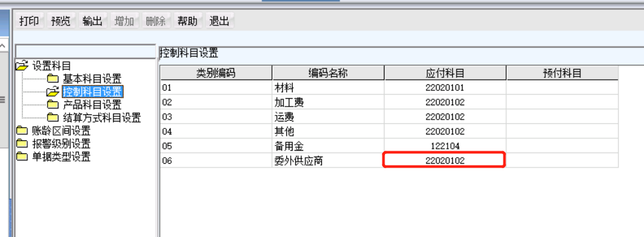Click the empty 预付科目 cell for 材料

click(562, 88)
